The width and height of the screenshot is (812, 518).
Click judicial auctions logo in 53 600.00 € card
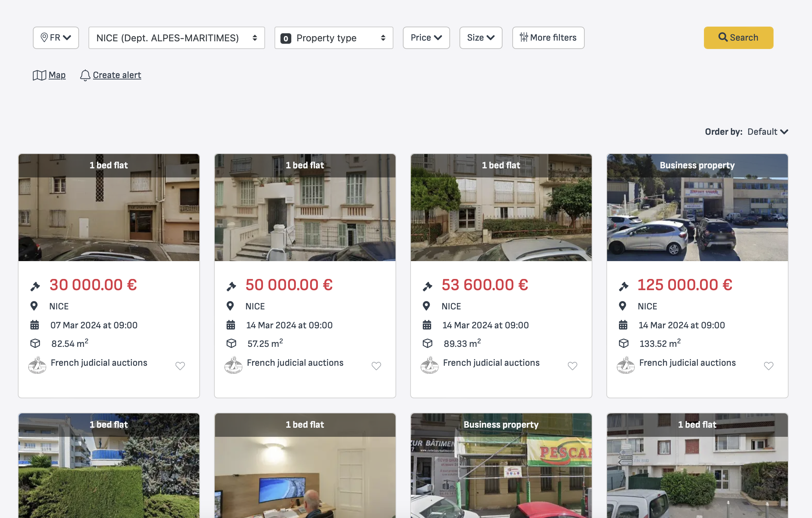click(x=429, y=365)
